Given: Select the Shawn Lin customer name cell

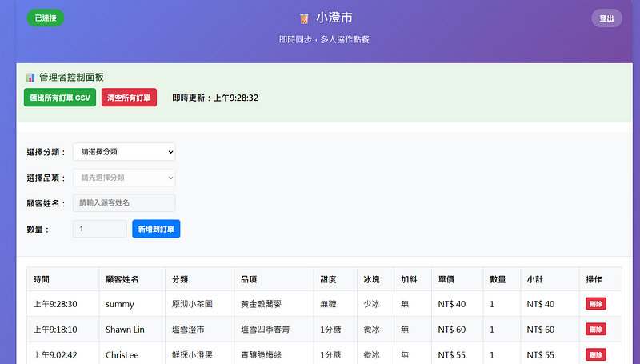Looking at the screenshot, I should [132, 330].
